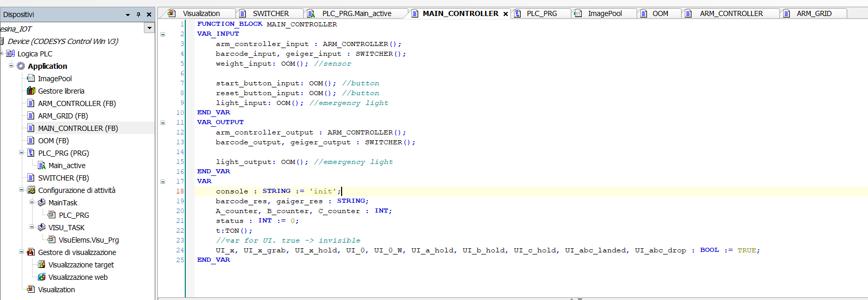The width and height of the screenshot is (868, 300).
Task: Open the Dispositivi panel options arrow
Action: (128, 15)
